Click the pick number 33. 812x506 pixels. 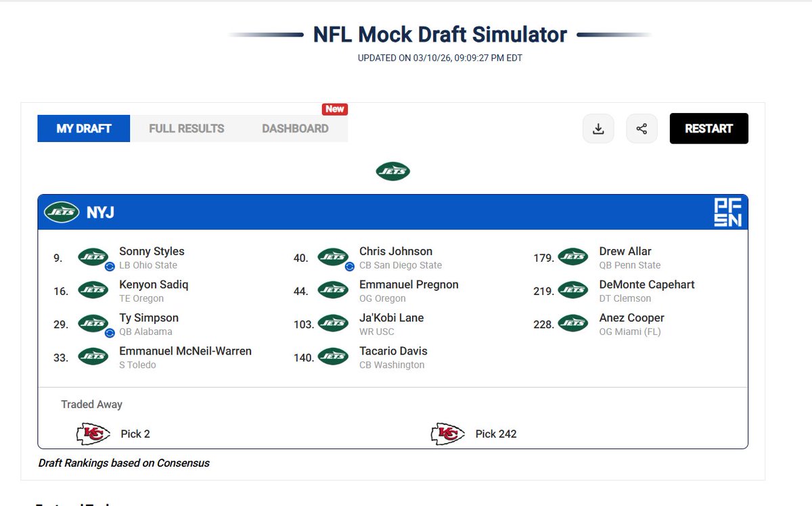point(61,358)
